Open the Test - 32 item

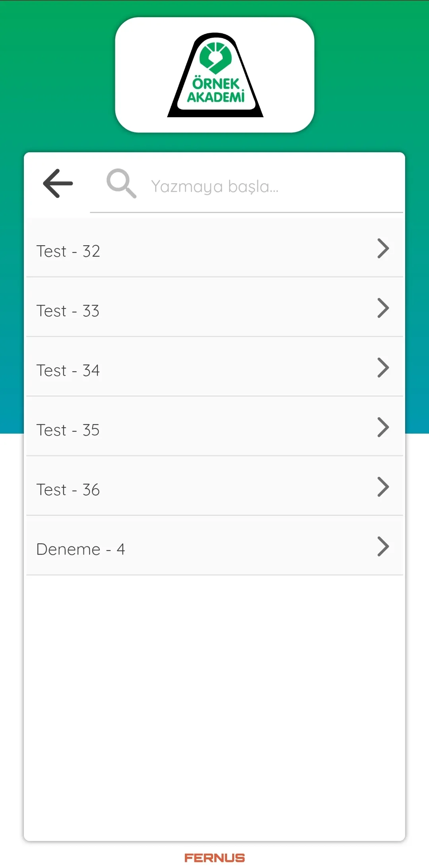(215, 248)
